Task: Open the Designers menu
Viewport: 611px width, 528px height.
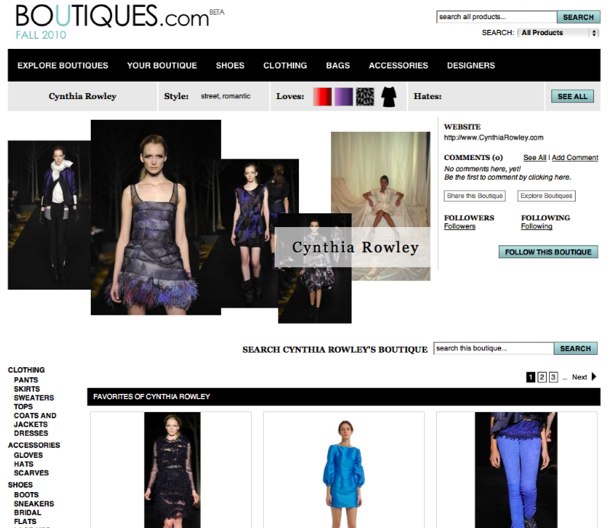Action: coord(471,65)
